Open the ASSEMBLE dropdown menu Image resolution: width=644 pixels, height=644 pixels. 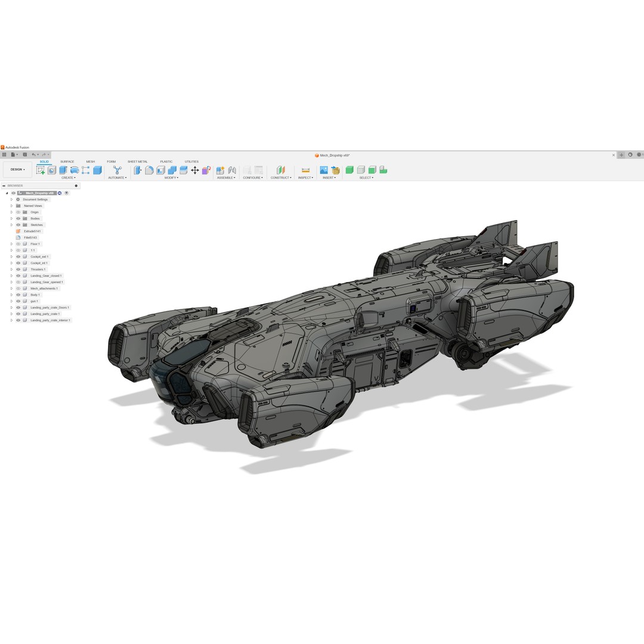[227, 178]
